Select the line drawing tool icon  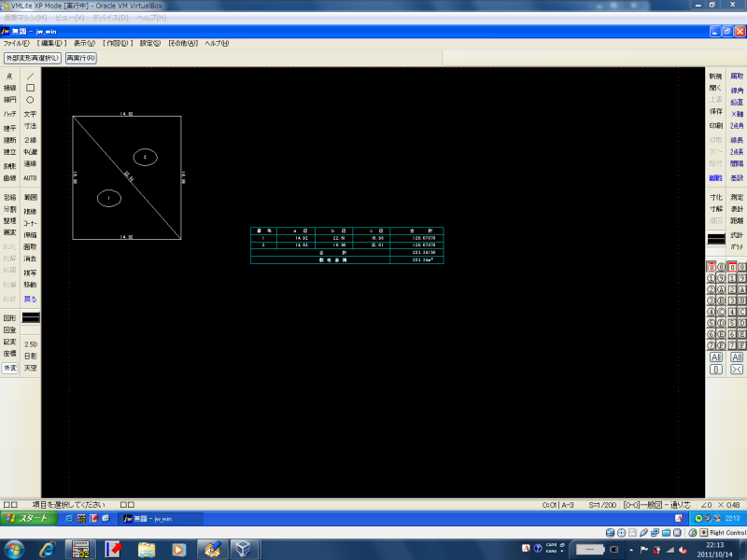tap(30, 76)
